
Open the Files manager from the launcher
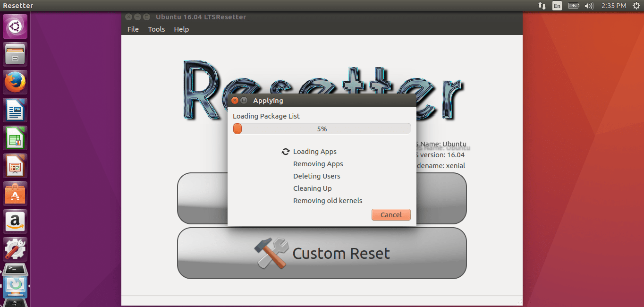point(15,54)
